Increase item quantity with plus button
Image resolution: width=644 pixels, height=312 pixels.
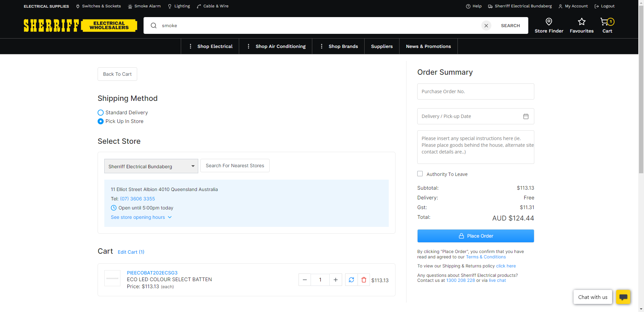click(335, 280)
